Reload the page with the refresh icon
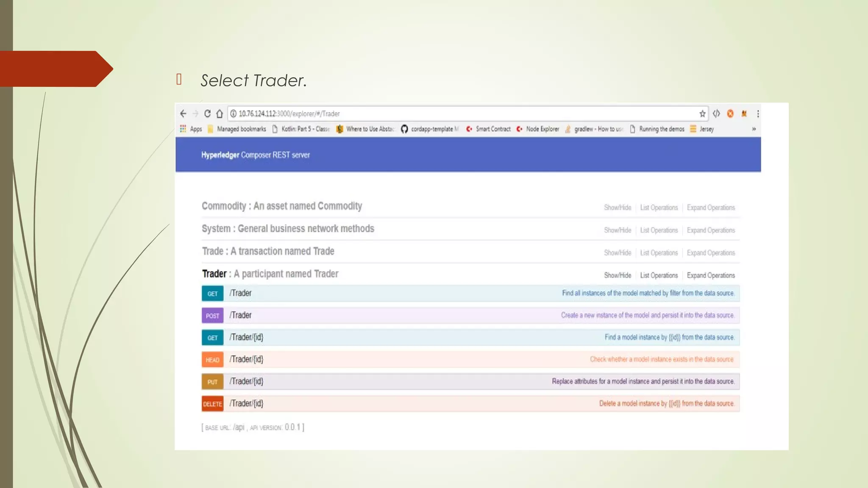This screenshot has width=868, height=488. [x=207, y=114]
